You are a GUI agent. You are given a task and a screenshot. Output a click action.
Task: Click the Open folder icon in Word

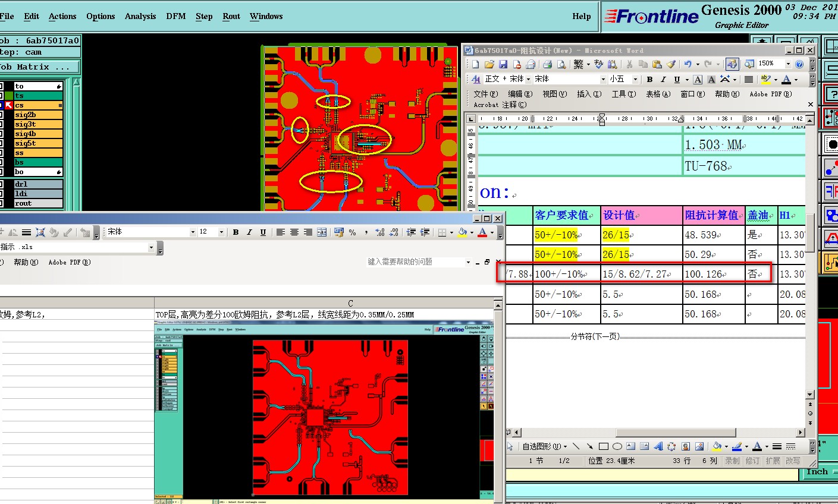tap(489, 64)
